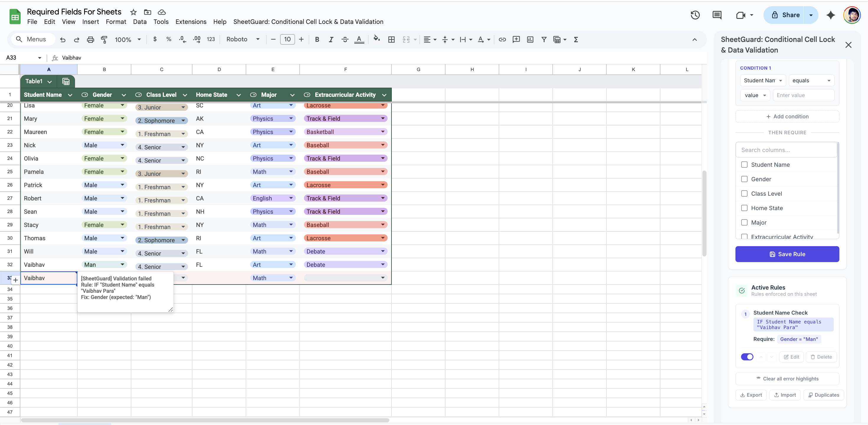Open the equals operator dropdown
Image resolution: width=868 pixels, height=425 pixels.
(811, 81)
